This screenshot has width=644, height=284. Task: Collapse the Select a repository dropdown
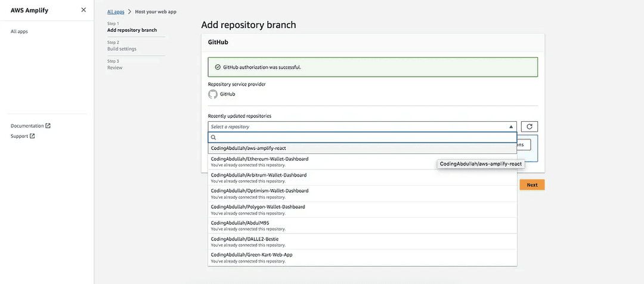tap(511, 126)
